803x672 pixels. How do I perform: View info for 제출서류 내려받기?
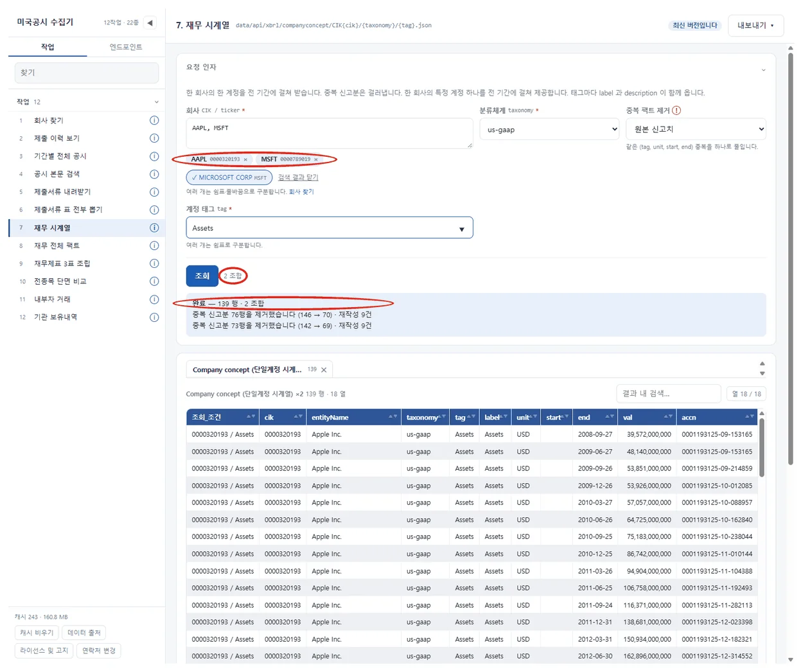[154, 192]
